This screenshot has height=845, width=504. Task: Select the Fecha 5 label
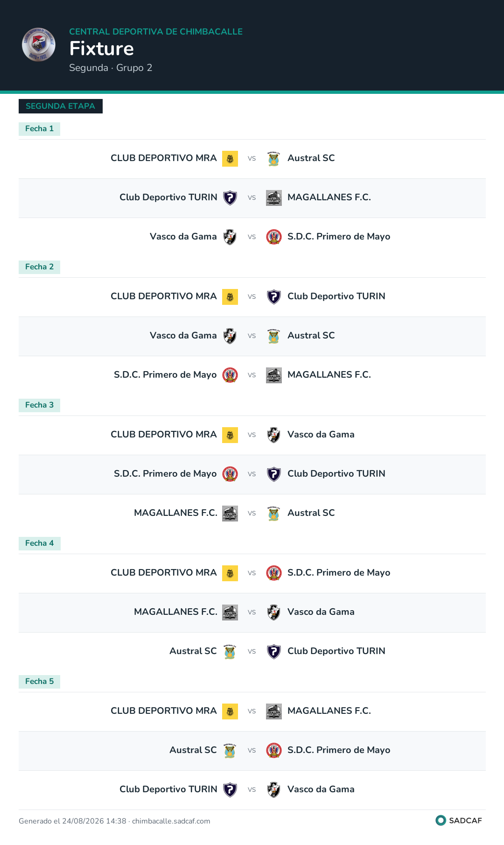point(39,682)
